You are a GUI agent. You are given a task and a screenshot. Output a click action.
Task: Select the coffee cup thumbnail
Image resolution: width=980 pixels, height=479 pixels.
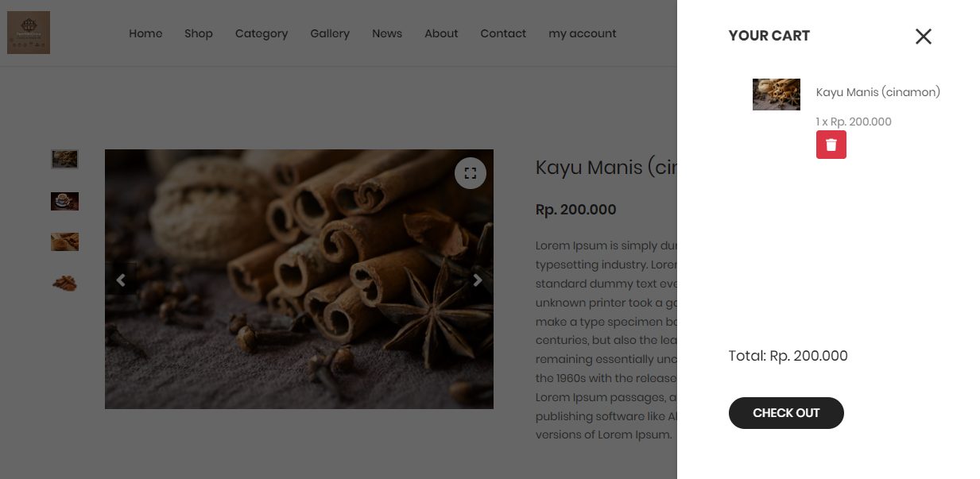(64, 201)
